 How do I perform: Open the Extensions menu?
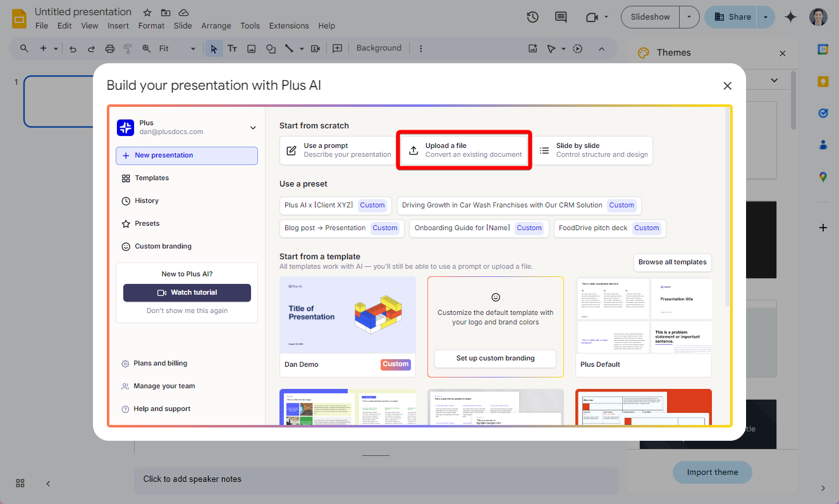point(289,26)
